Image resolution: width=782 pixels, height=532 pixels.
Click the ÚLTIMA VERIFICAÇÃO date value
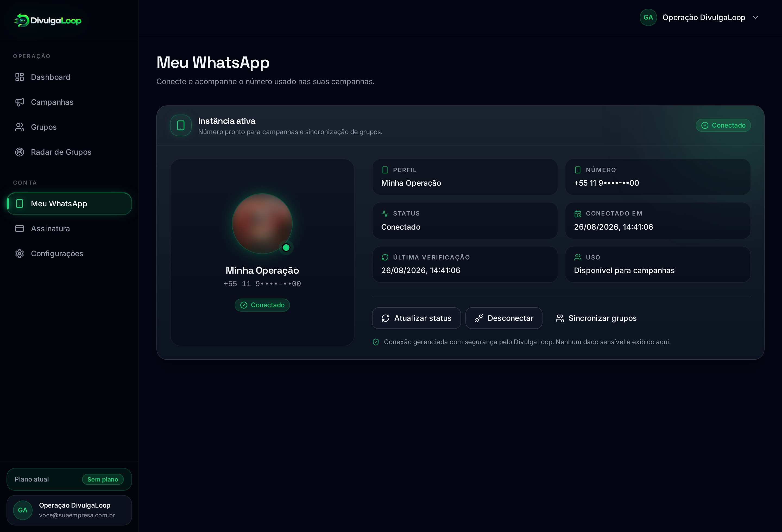point(421,270)
